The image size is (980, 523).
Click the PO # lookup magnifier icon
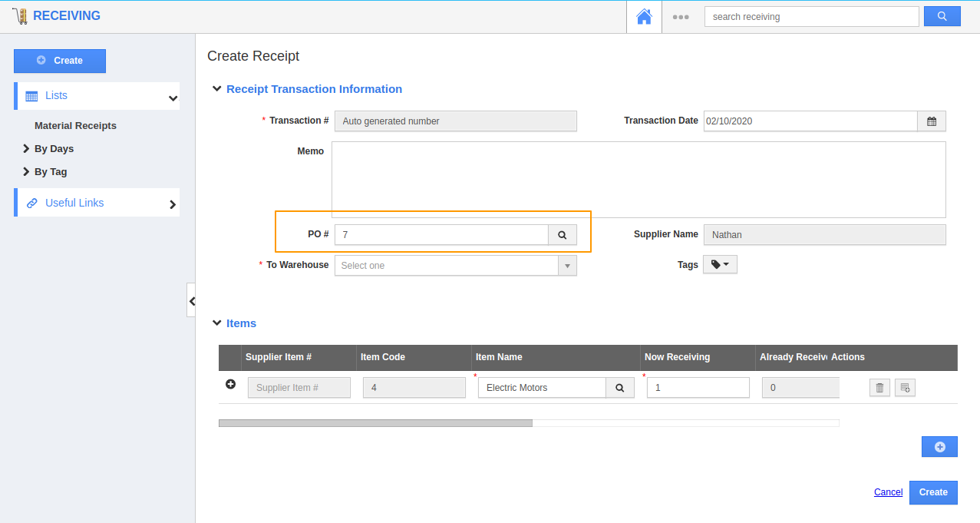click(x=562, y=234)
